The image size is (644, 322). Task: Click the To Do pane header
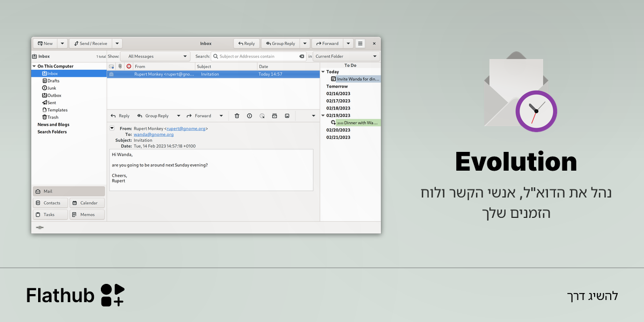tap(350, 65)
